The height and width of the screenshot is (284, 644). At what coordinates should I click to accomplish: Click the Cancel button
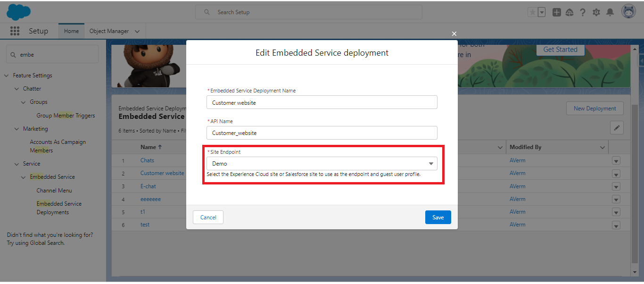pyautogui.click(x=208, y=217)
